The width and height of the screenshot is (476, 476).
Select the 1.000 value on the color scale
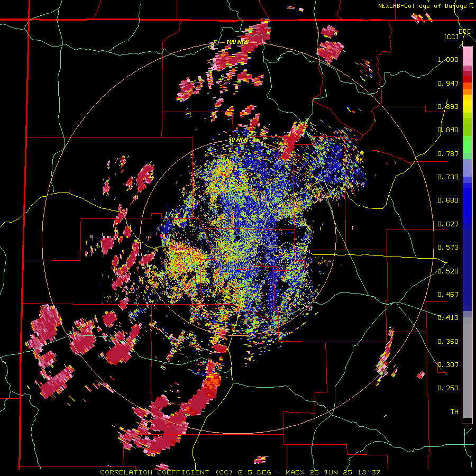click(x=448, y=59)
